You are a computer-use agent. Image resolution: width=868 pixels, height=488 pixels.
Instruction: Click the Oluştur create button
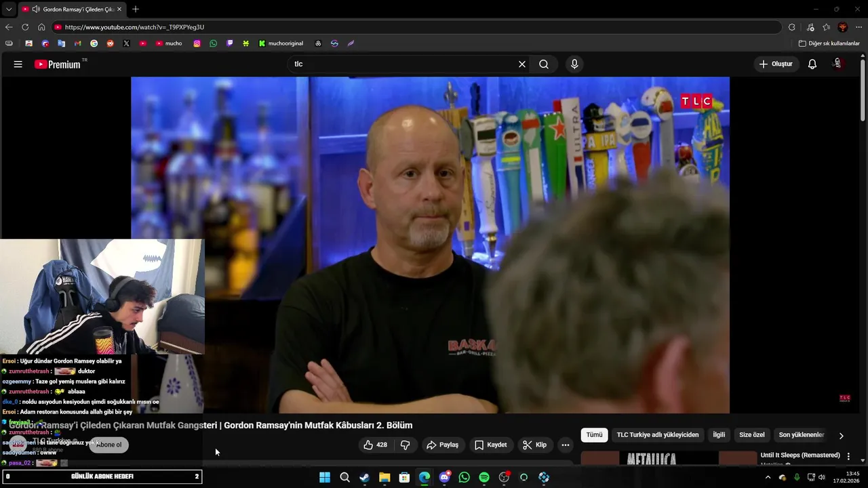tap(776, 64)
